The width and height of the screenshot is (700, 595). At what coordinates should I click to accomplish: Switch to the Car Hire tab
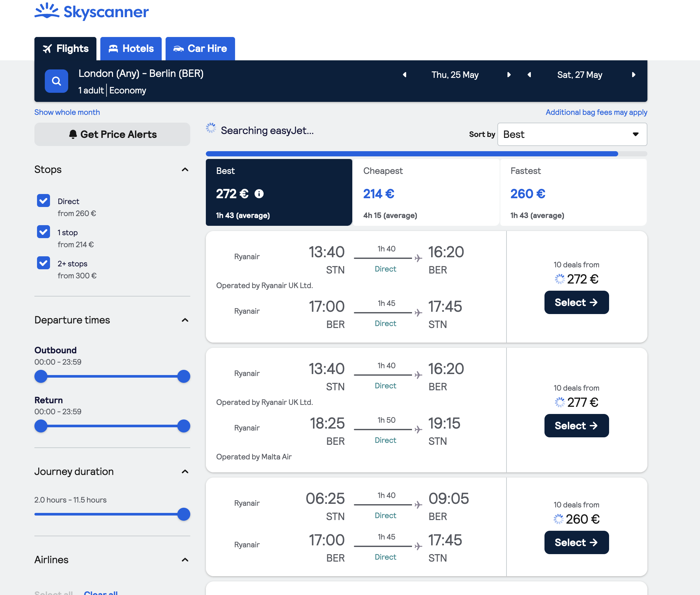point(200,49)
